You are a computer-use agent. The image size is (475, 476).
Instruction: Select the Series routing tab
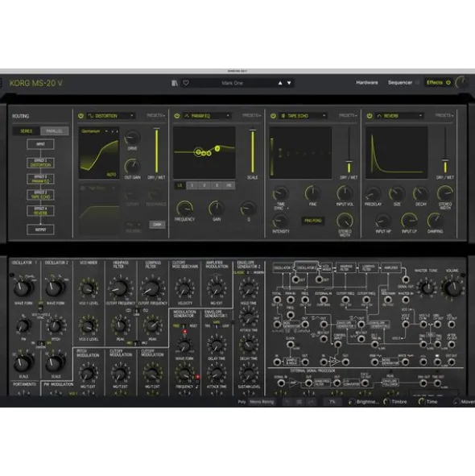click(x=27, y=131)
